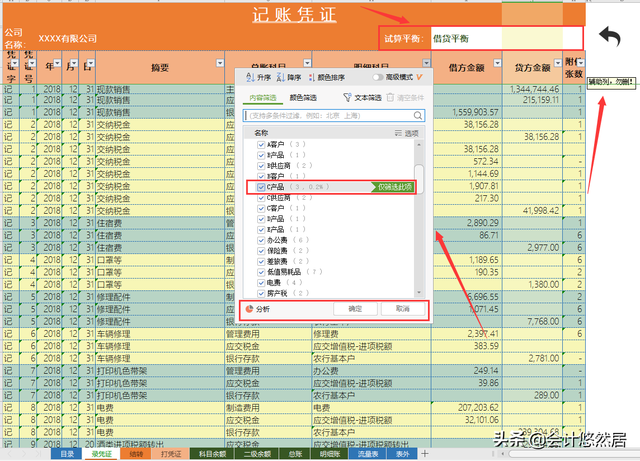640x461 pixels.
Task: Click the filter keyword search field
Action: [x=334, y=116]
